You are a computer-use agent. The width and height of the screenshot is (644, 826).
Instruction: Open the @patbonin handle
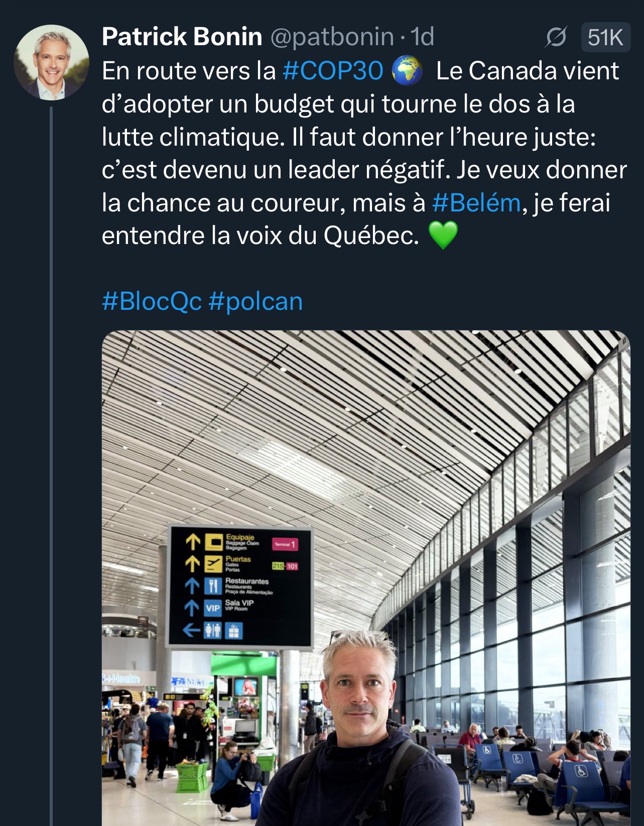coord(332,37)
